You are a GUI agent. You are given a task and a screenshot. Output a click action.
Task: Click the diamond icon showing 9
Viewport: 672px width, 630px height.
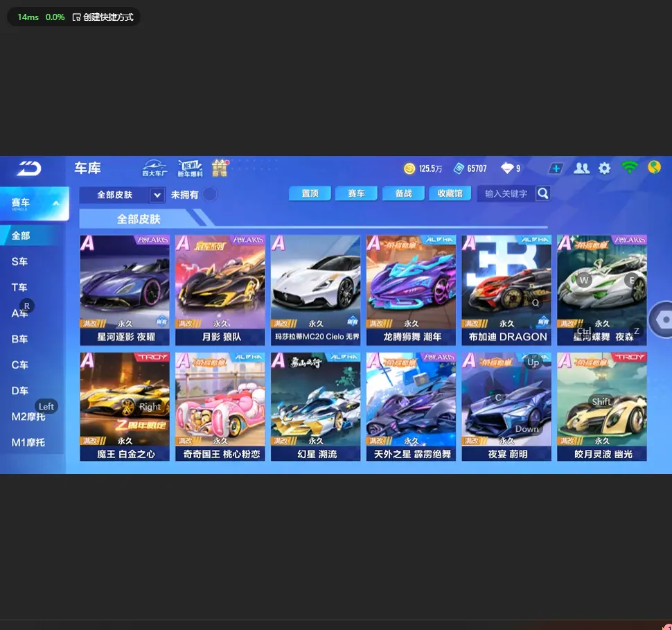[507, 168]
